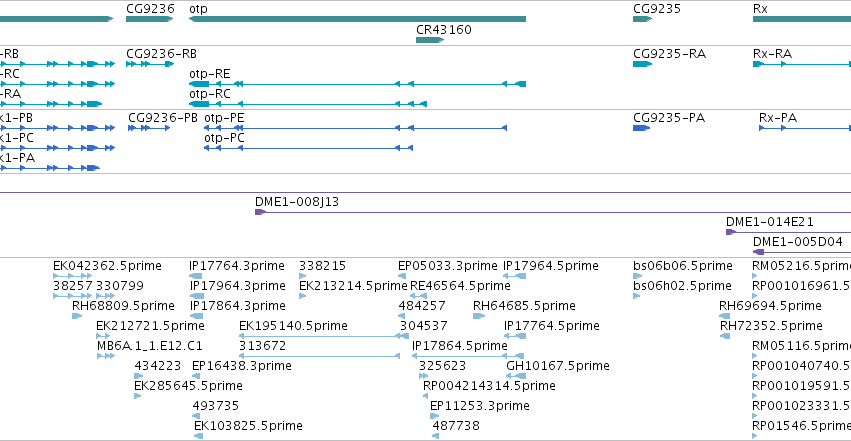Click the Rx-PA coding feature
The height and width of the screenshot is (441, 851).
tap(805, 128)
